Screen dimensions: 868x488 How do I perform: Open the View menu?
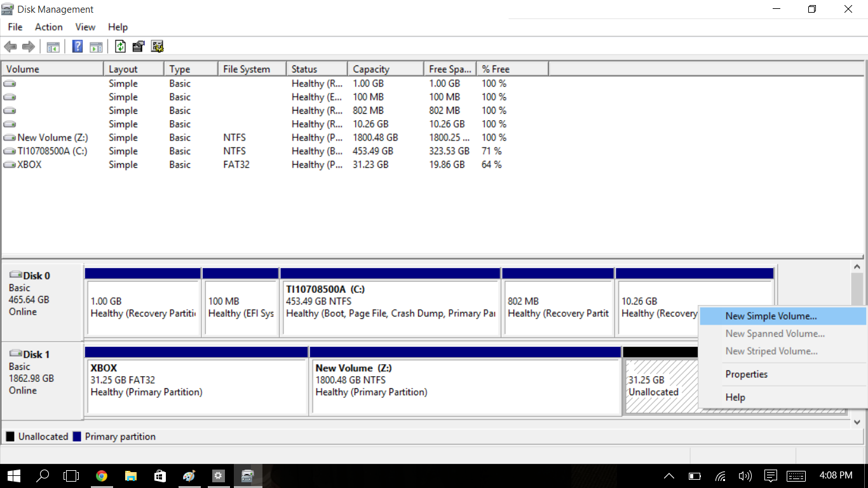(x=85, y=27)
